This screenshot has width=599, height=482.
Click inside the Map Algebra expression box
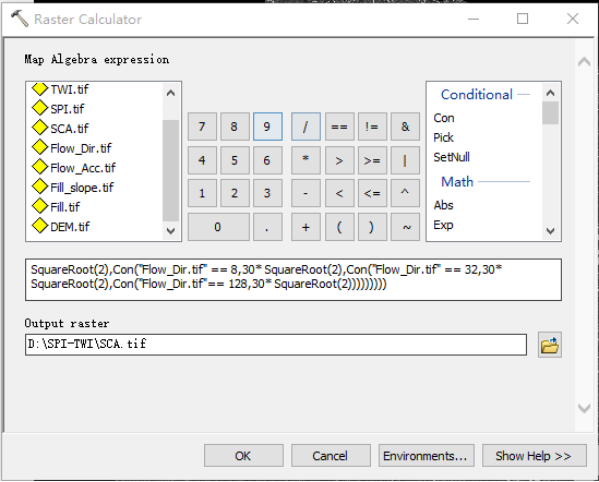(293, 280)
